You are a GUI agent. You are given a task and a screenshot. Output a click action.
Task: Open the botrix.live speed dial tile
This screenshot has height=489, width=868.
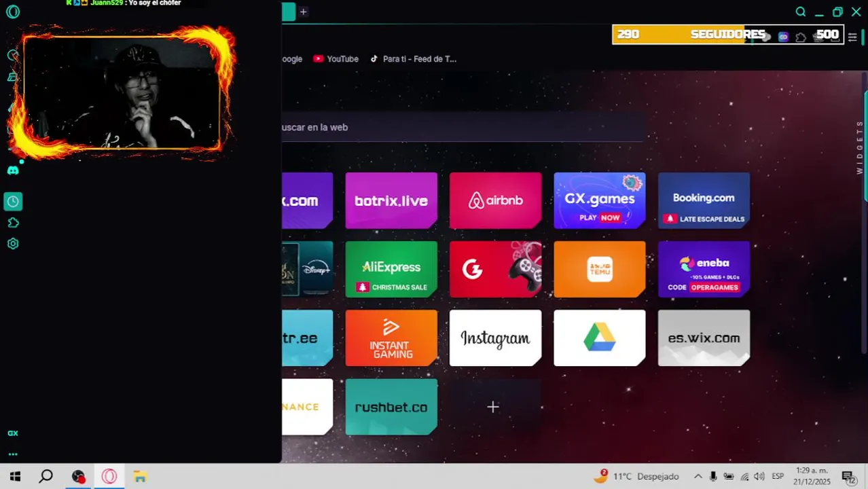[391, 200]
